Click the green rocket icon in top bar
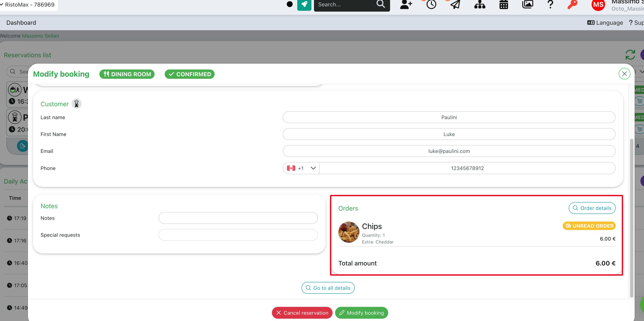This screenshot has height=321, width=644. tap(304, 4)
